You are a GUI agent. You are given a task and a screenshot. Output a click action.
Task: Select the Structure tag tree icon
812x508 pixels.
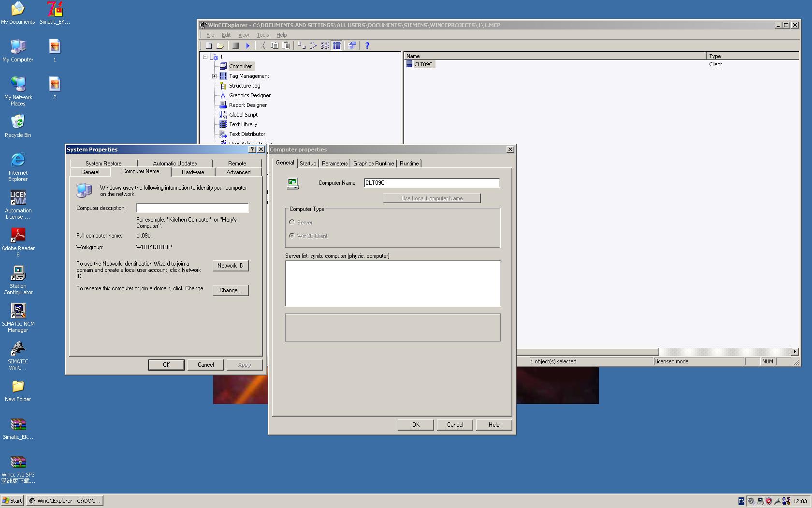223,86
